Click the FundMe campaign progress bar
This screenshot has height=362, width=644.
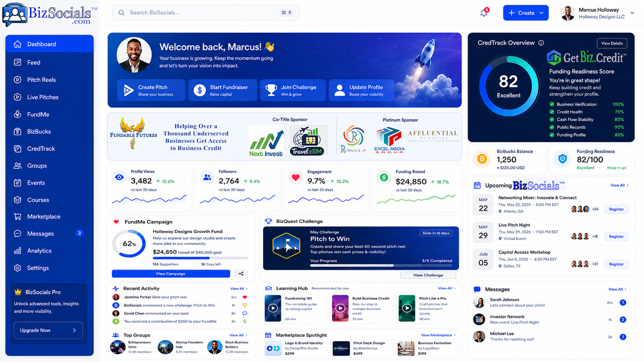200,258
